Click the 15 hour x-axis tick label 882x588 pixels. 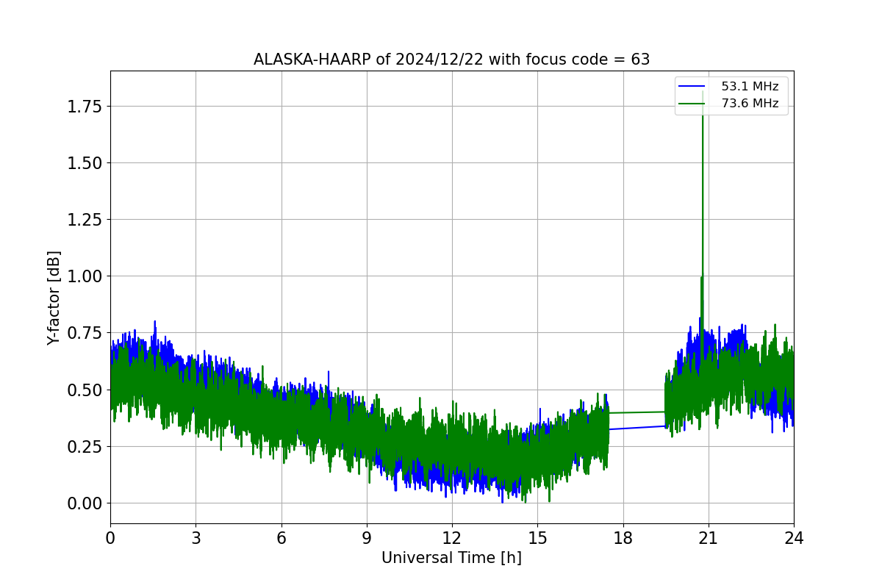[537, 538]
